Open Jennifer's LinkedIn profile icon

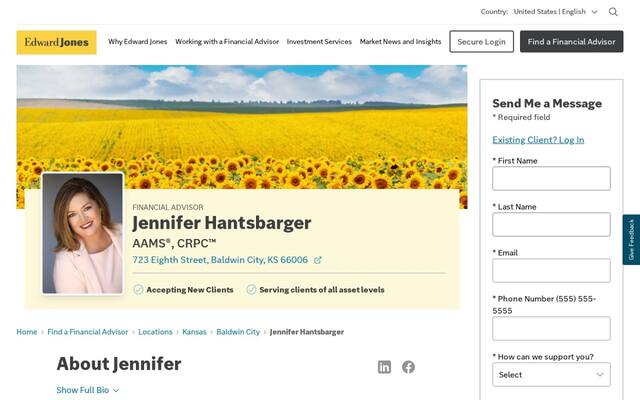(x=384, y=367)
